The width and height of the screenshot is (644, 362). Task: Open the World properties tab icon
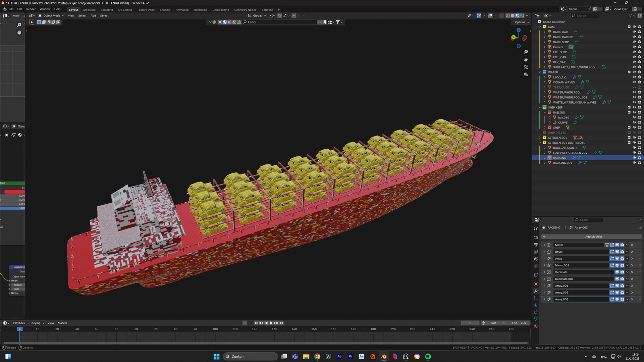(536, 266)
